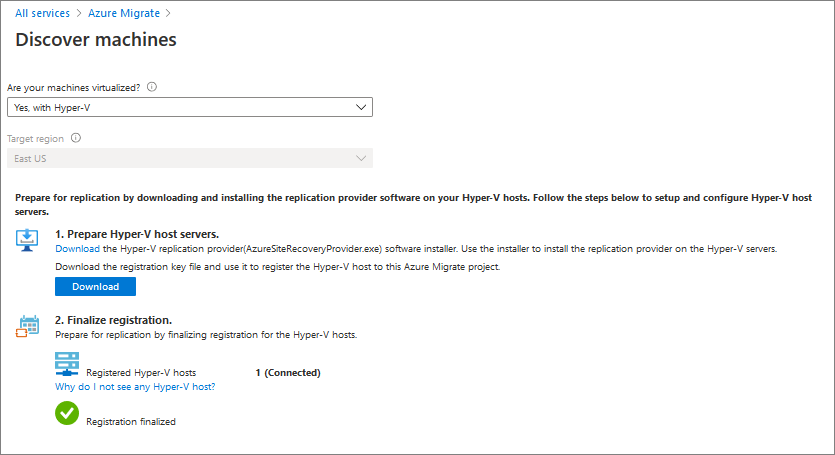Click the '1 (Connected)' hosts status text

288,373
